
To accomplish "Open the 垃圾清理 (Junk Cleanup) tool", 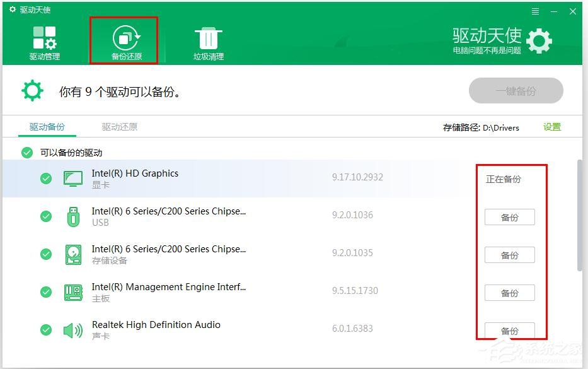I will pos(208,40).
